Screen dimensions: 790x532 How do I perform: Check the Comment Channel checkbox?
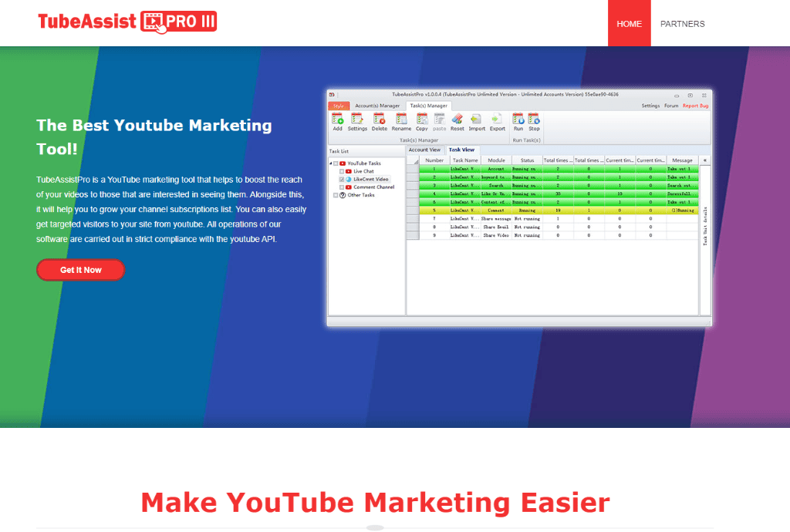click(342, 187)
